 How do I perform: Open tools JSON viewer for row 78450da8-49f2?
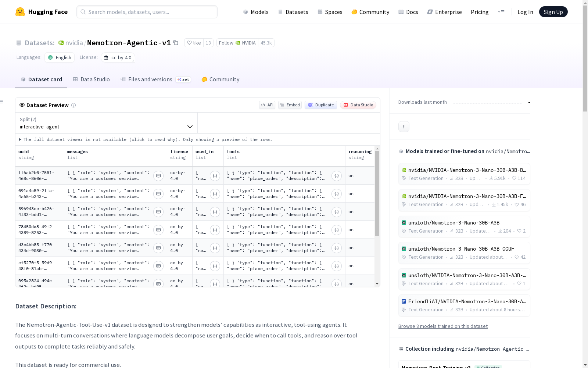[337, 230]
